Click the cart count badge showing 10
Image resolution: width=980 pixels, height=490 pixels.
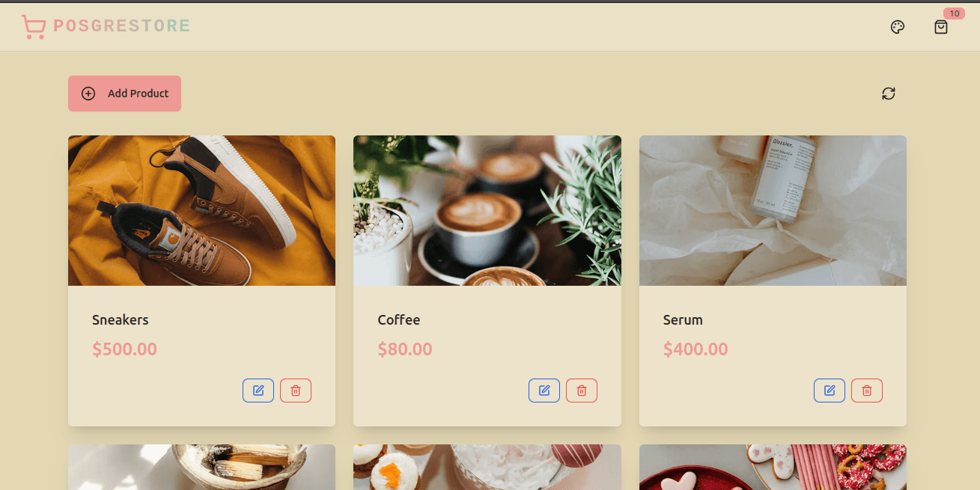pos(954,13)
